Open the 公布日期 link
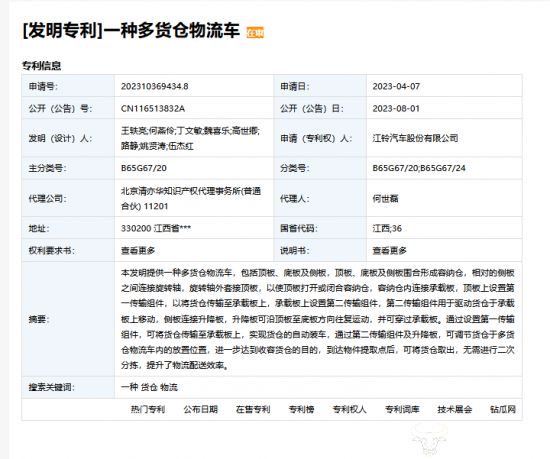 pos(200,409)
